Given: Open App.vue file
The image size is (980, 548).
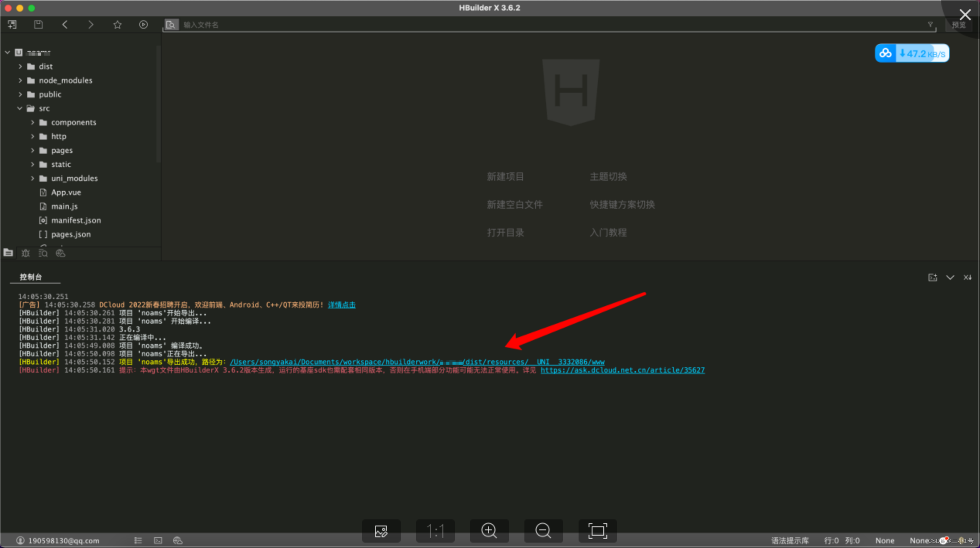Looking at the screenshot, I should 66,192.
